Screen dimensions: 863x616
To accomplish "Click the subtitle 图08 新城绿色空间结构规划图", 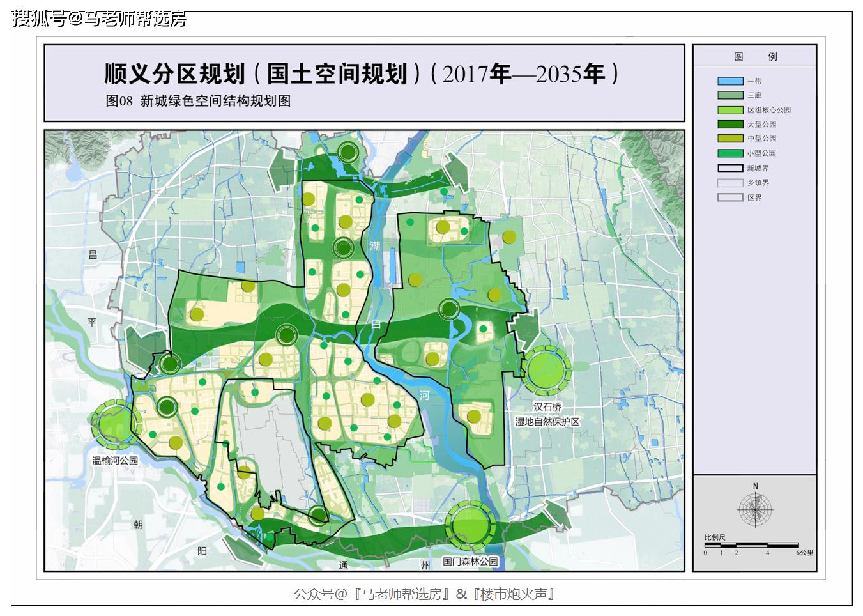I will click(x=198, y=101).
